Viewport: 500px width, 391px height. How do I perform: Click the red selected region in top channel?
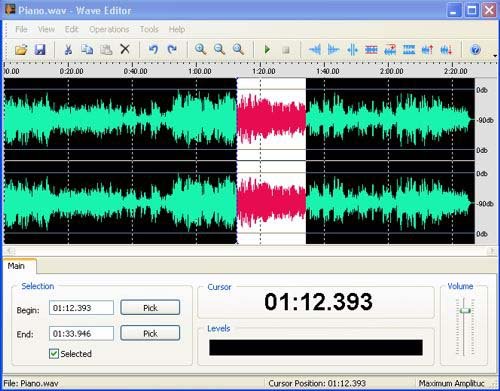271,119
